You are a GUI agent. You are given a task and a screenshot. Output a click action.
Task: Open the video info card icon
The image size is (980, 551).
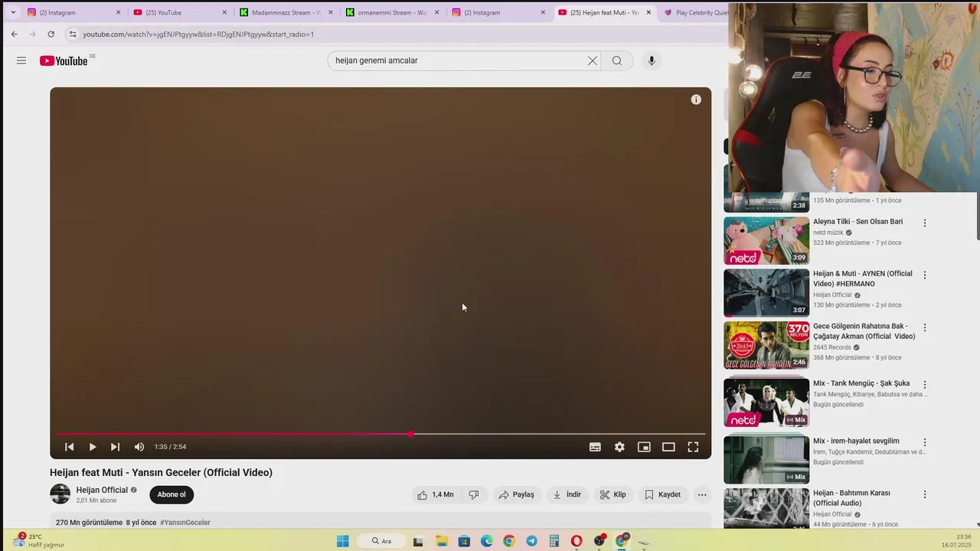click(x=696, y=99)
